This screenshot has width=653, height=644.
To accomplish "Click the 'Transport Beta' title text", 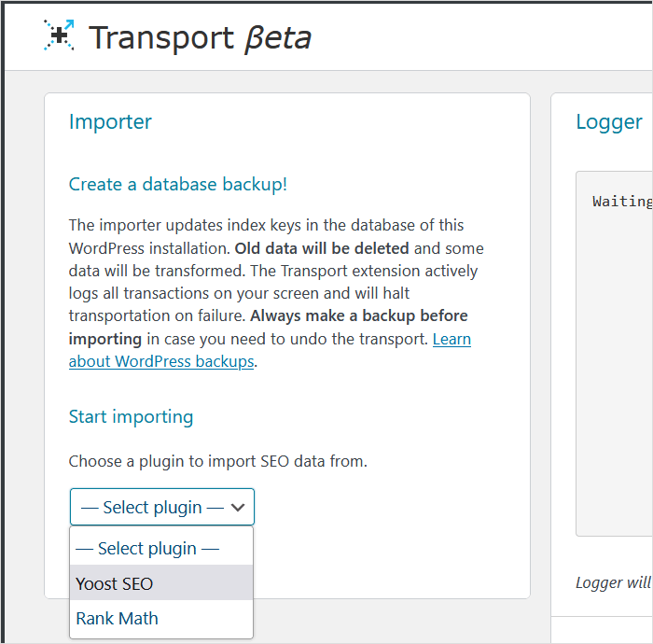I will click(x=201, y=38).
